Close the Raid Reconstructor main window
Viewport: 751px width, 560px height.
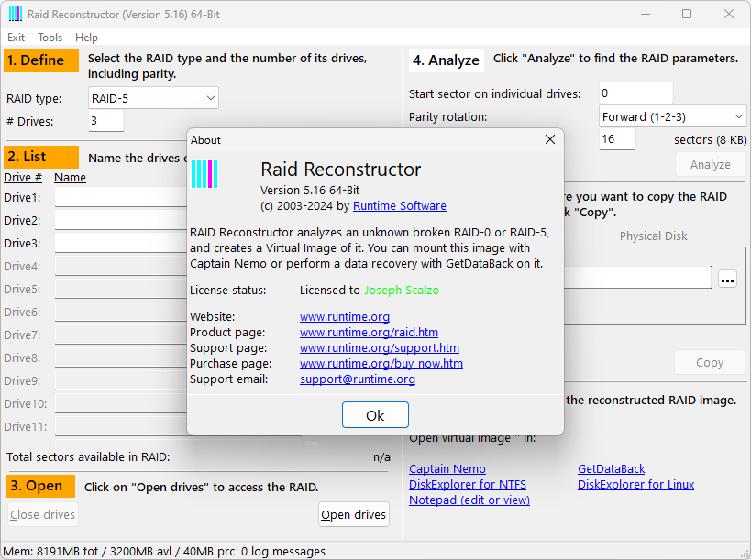pyautogui.click(x=728, y=14)
